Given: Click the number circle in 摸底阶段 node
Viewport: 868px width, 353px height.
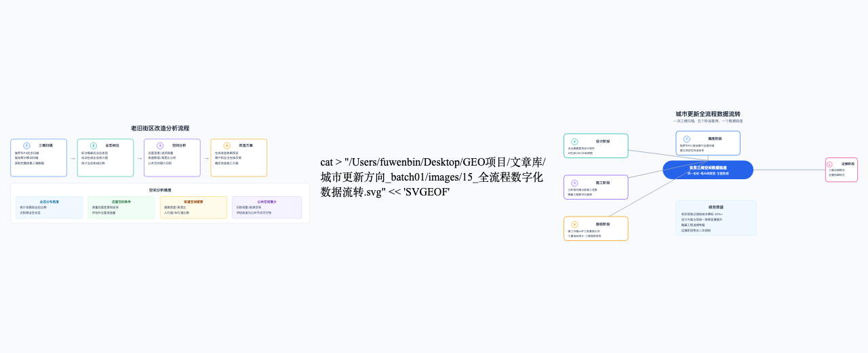Looking at the screenshot, I should tap(687, 138).
